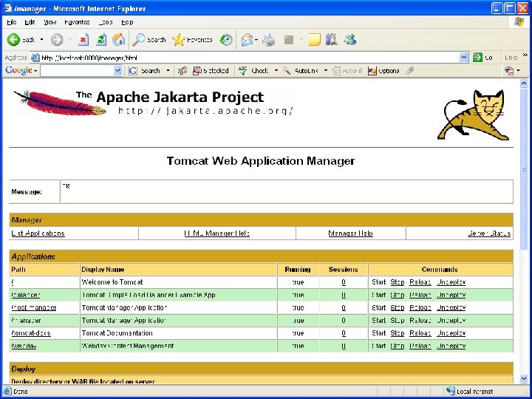Open the AutoLink dropdown arrow
The width and height of the screenshot is (532, 399).
pos(326,71)
